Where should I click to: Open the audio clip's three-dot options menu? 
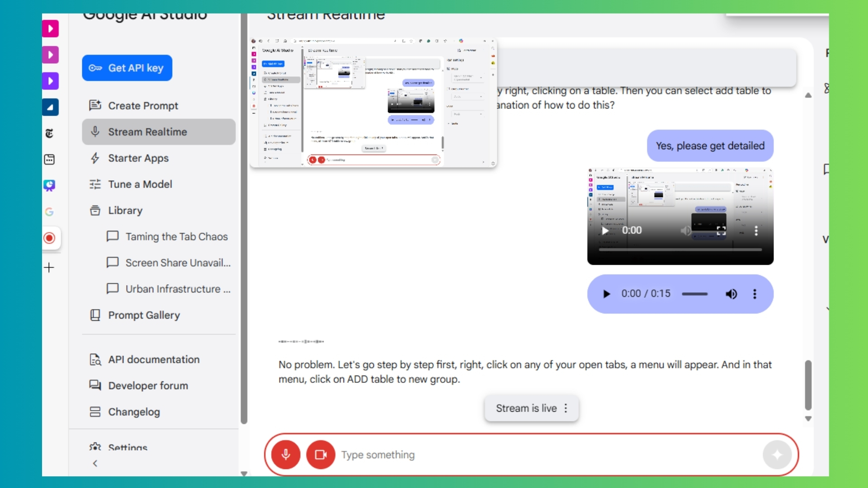755,294
